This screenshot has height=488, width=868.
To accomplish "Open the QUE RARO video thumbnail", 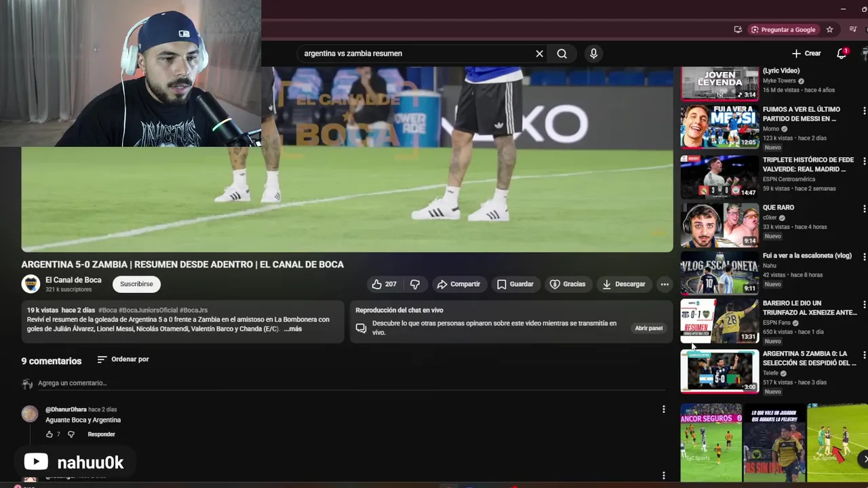I will coord(719,225).
